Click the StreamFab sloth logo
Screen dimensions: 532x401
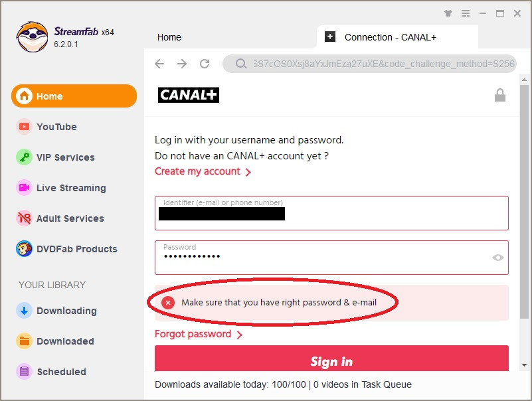(x=32, y=38)
